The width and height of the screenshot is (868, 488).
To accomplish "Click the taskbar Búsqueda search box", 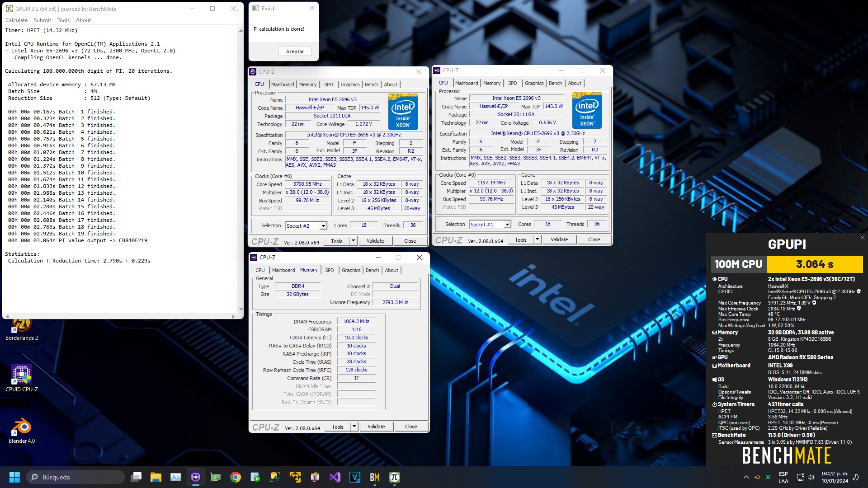I will tap(75, 477).
